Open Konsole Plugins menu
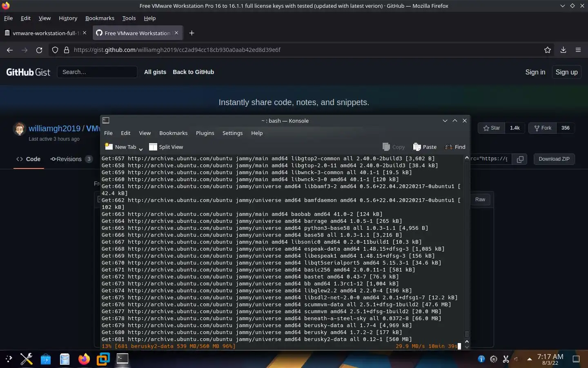Image resolution: width=588 pixels, height=368 pixels. coord(205,133)
